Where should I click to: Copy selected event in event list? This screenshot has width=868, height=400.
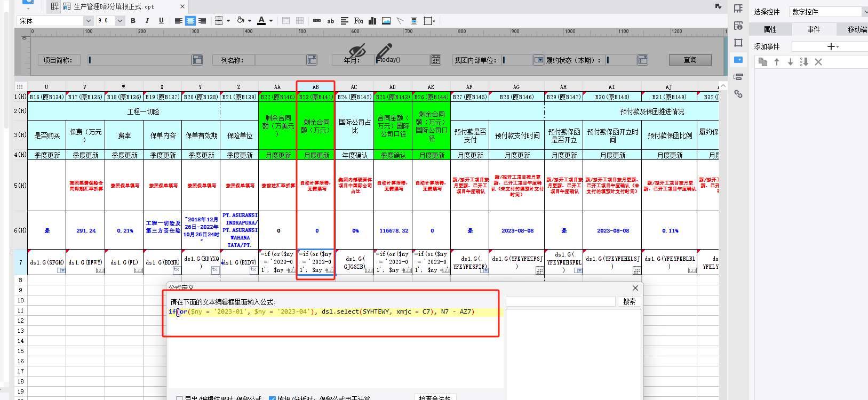(x=763, y=62)
